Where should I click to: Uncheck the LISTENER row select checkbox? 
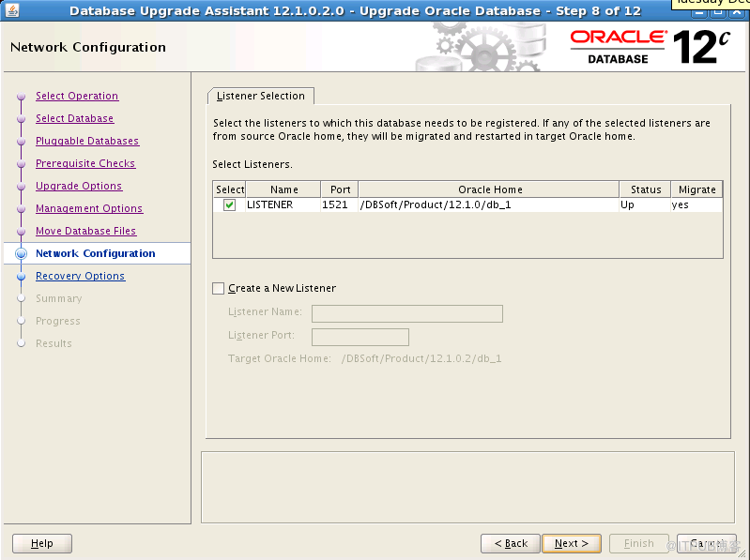pos(230,205)
